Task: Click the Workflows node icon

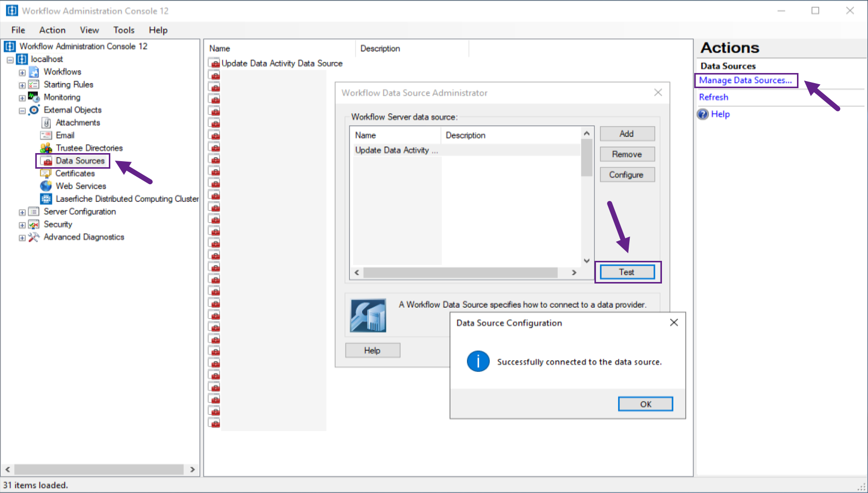Action: tap(34, 72)
